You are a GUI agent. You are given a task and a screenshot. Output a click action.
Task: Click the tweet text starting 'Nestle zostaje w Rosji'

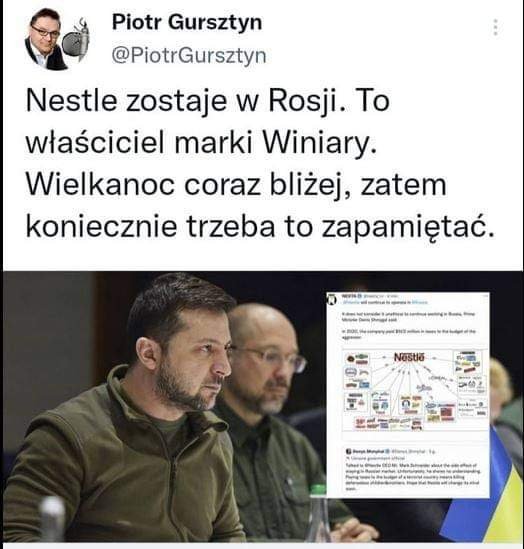pyautogui.click(x=260, y=164)
